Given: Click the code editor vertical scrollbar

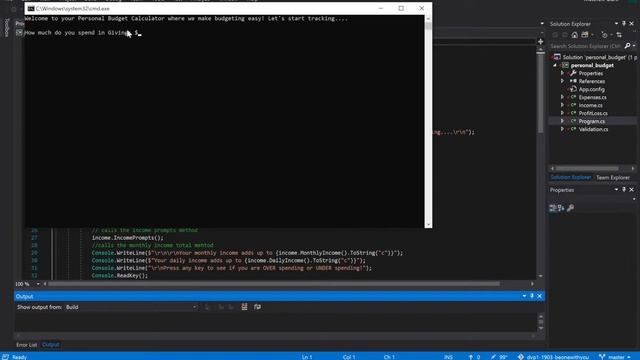Looking at the screenshot, I should [x=540, y=92].
